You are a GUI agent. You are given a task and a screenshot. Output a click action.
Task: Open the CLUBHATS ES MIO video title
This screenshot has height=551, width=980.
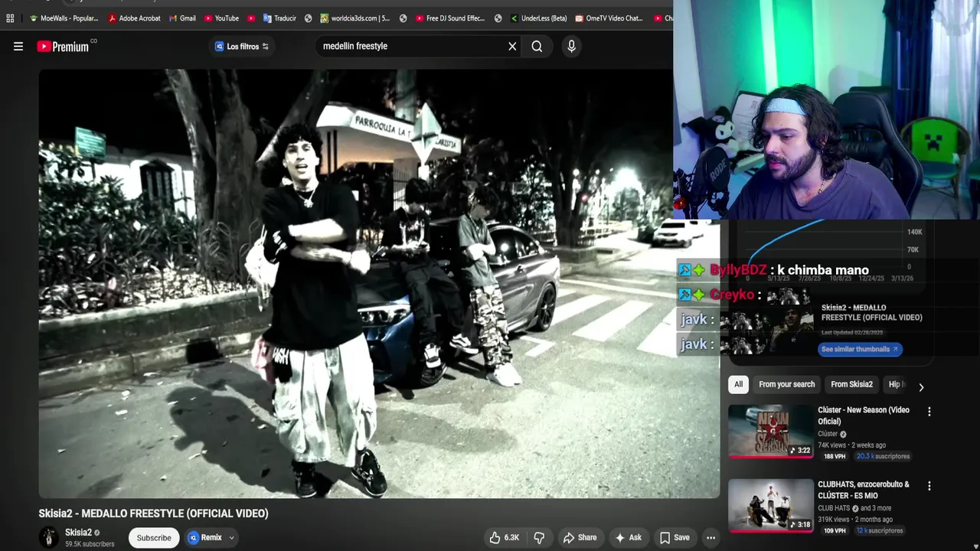coord(864,490)
